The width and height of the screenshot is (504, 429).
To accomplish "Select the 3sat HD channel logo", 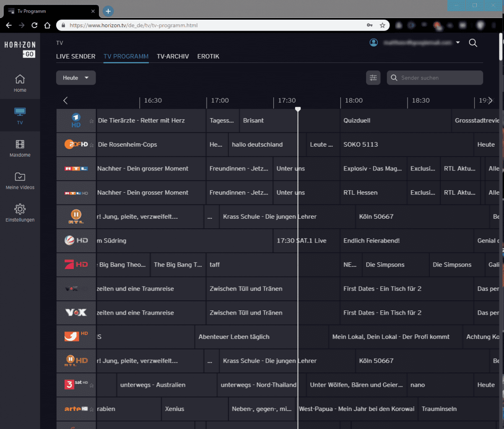I will [76, 385].
